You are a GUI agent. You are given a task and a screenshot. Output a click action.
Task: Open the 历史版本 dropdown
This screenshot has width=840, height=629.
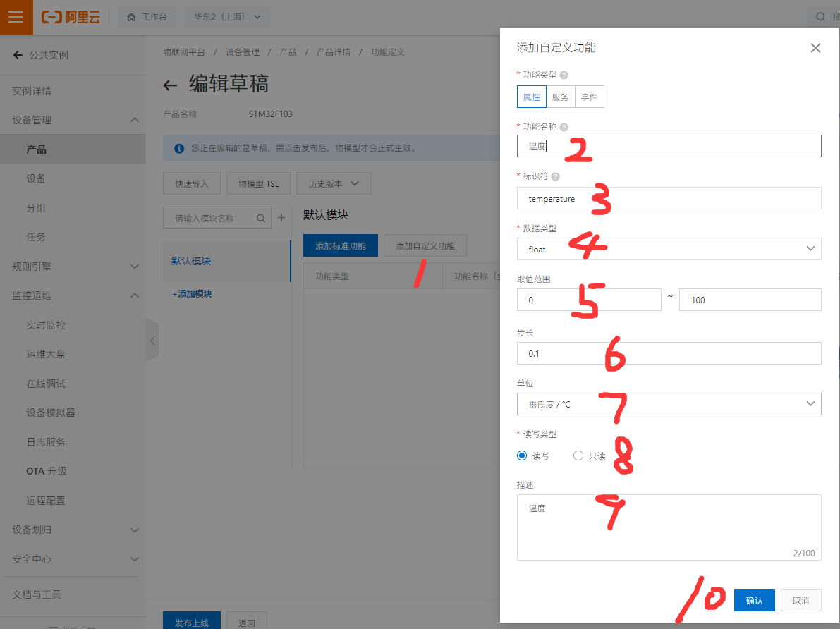point(333,183)
